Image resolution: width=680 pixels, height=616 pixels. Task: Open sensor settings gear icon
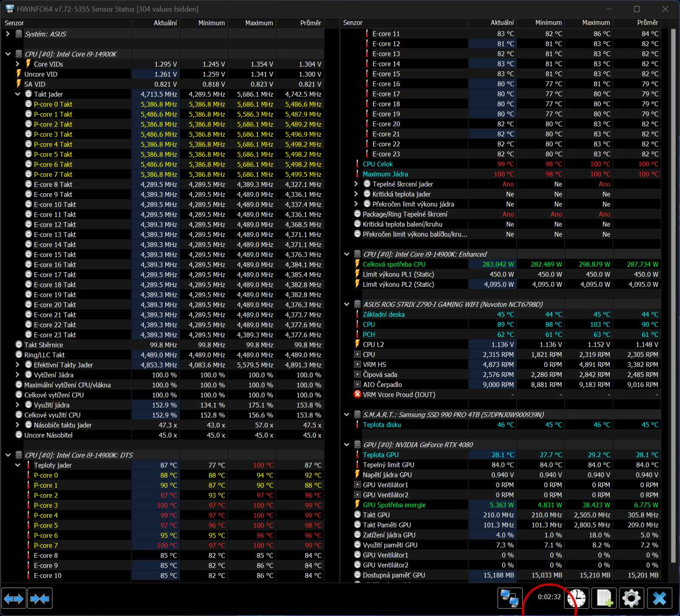632,599
